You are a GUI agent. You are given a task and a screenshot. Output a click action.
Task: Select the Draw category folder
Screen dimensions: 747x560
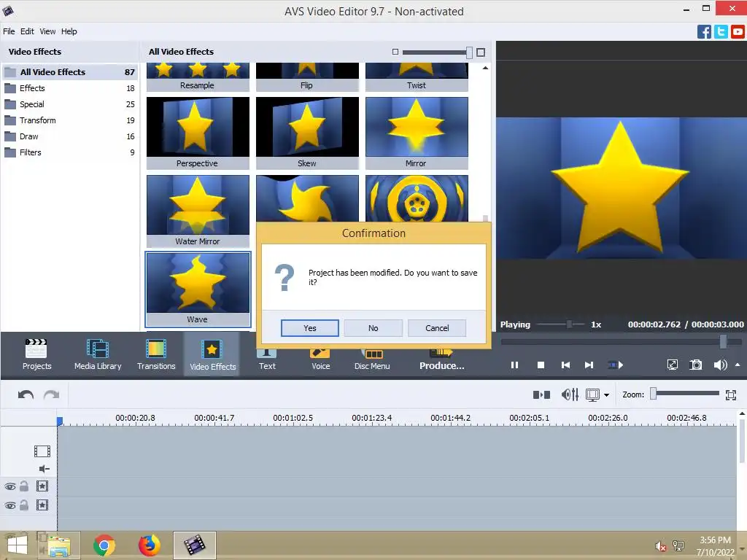click(70, 136)
